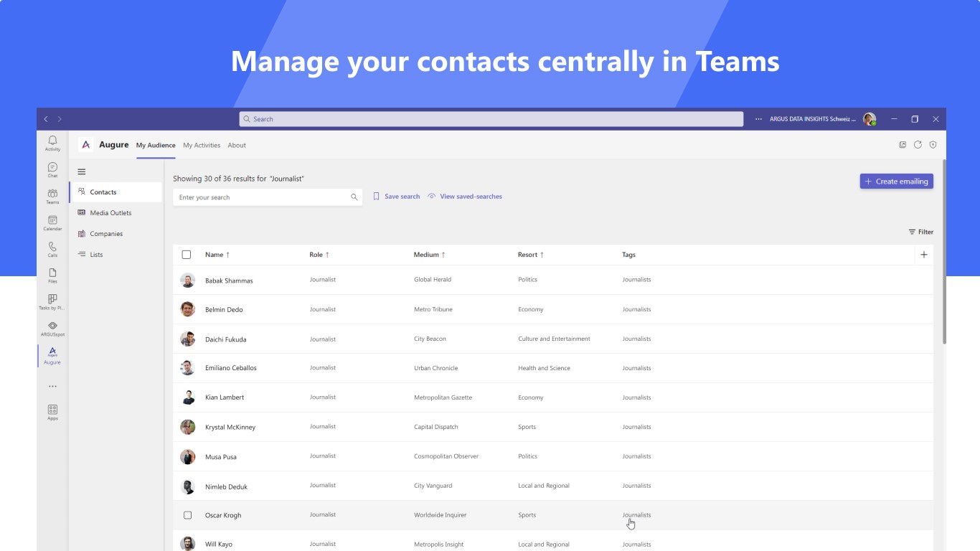Click Cosmopolitan Observer medium cell
The image size is (980, 551).
446,456
